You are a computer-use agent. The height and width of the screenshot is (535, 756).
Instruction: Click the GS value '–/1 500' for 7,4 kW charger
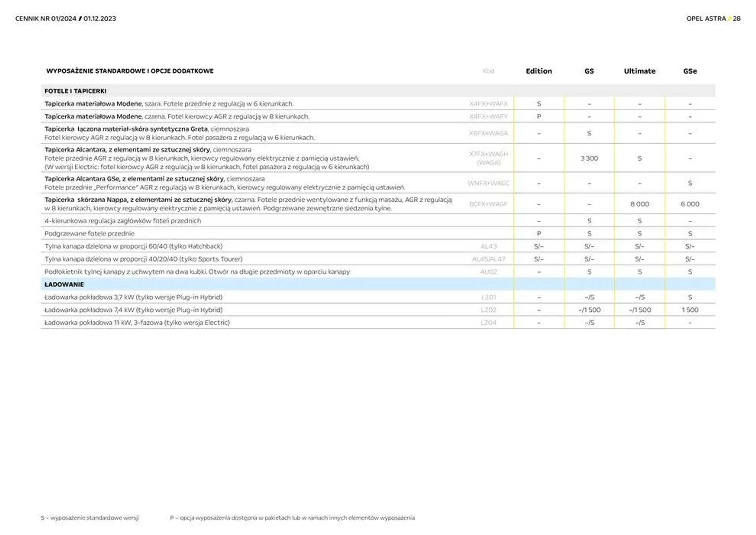pyautogui.click(x=589, y=310)
